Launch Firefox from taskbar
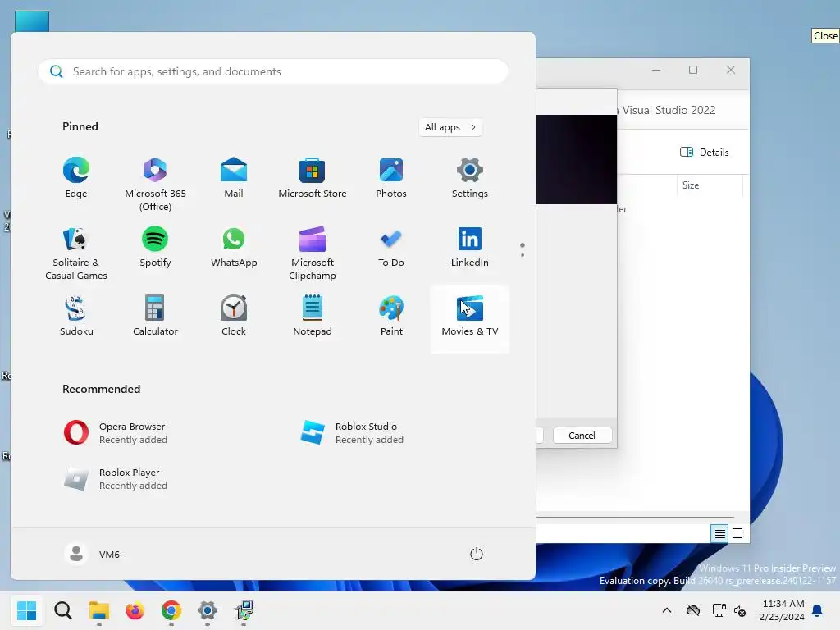840x630 pixels. click(135, 610)
